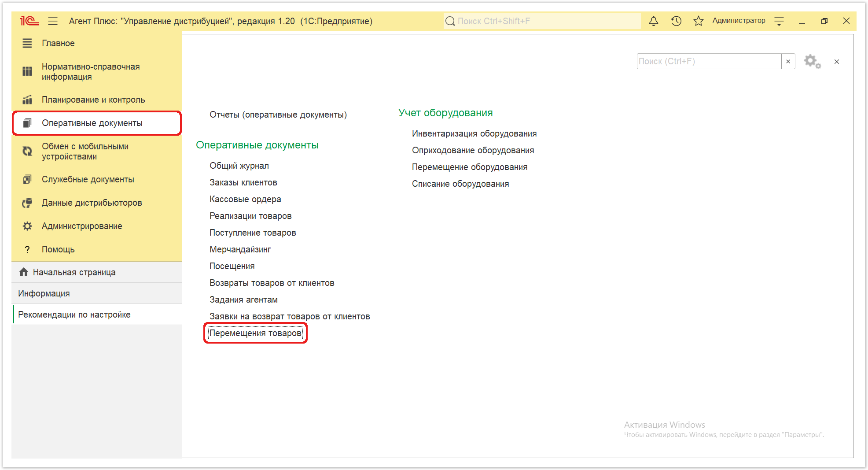Click the 1C logo icon
868x470 pixels.
coord(29,21)
